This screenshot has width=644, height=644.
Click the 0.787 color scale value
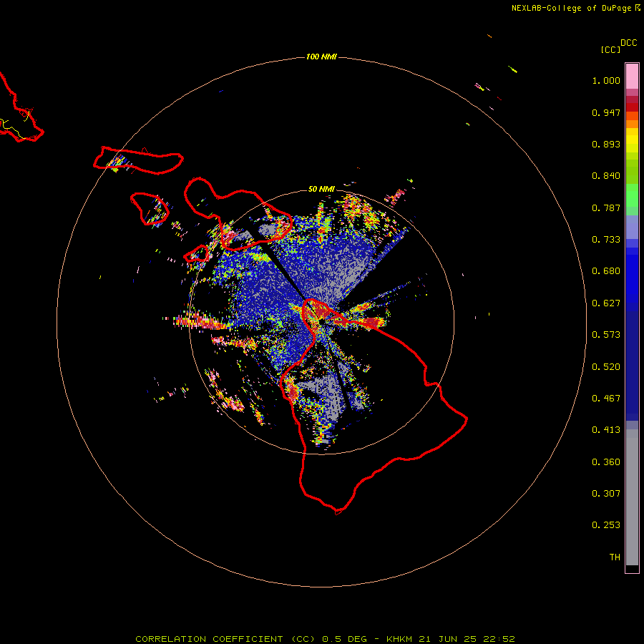coord(606,208)
